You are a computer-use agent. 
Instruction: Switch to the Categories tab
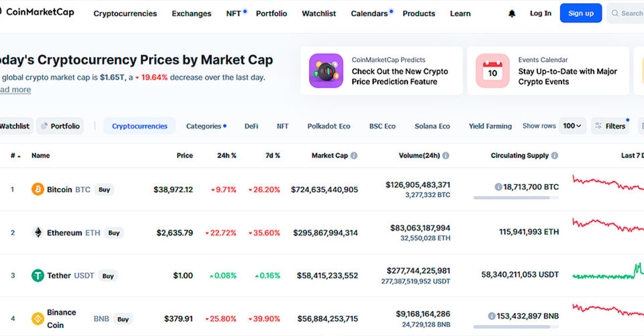[x=206, y=126]
